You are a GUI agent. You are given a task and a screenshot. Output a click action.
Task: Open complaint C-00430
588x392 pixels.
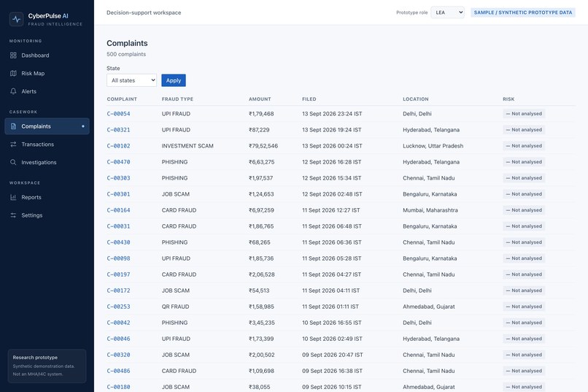coord(118,242)
